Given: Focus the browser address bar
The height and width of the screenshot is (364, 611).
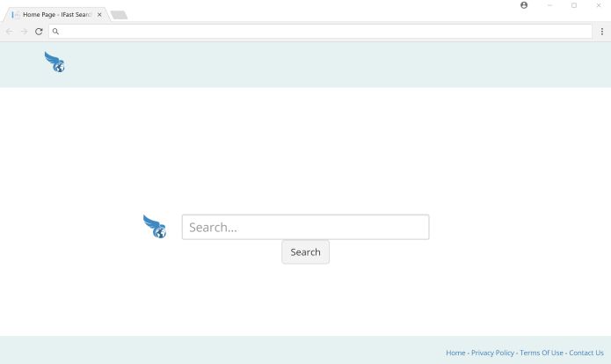Looking at the screenshot, I should (x=320, y=32).
